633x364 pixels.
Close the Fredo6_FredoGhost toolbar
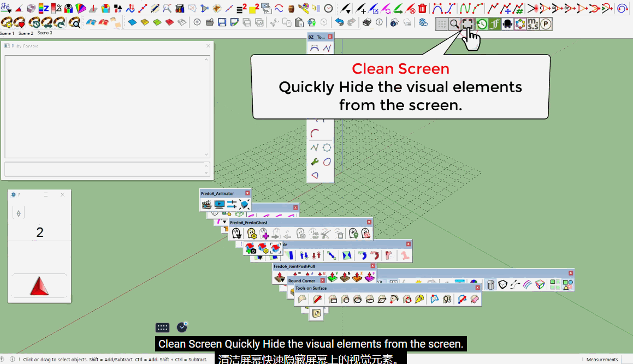369,223
